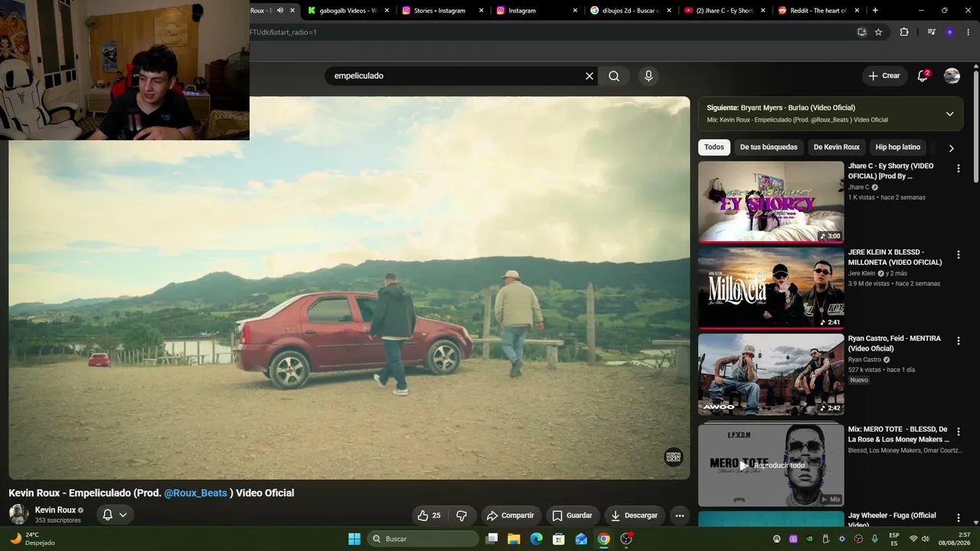
Task: Toggle the system tray microphone icon
Action: (x=874, y=539)
